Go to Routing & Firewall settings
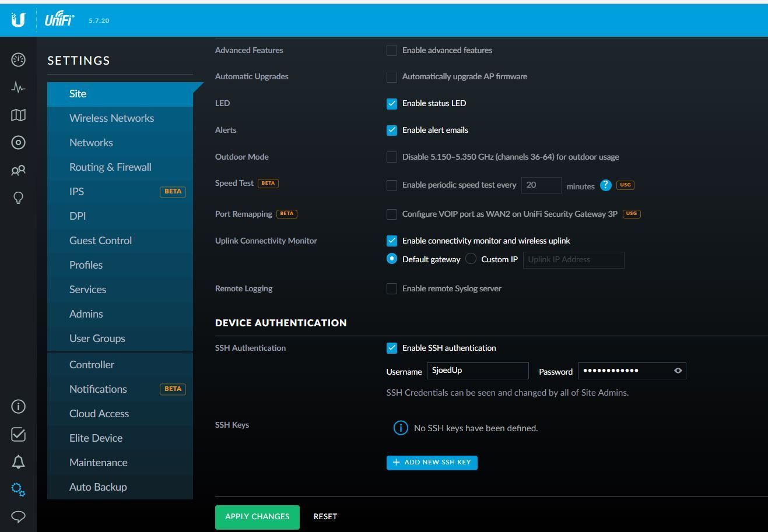Viewport: 768px width, 532px height. (110, 167)
